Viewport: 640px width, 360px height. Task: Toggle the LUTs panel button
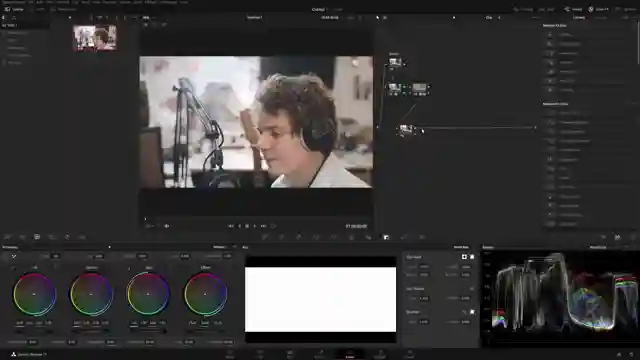pos(37,9)
